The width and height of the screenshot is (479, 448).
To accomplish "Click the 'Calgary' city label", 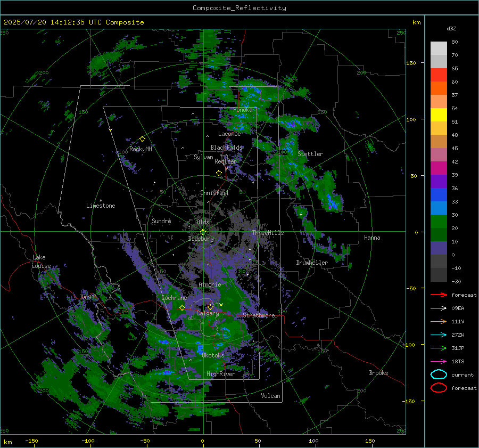I will (x=208, y=313).
